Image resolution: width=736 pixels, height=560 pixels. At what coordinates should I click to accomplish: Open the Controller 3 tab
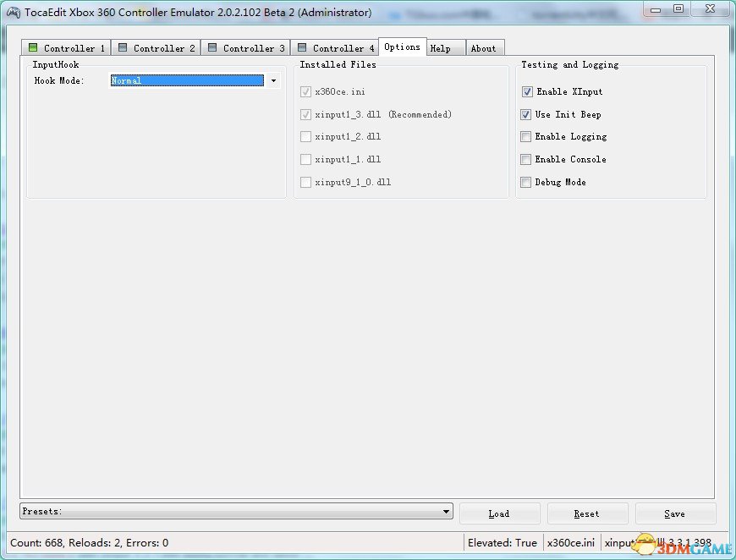(246, 48)
